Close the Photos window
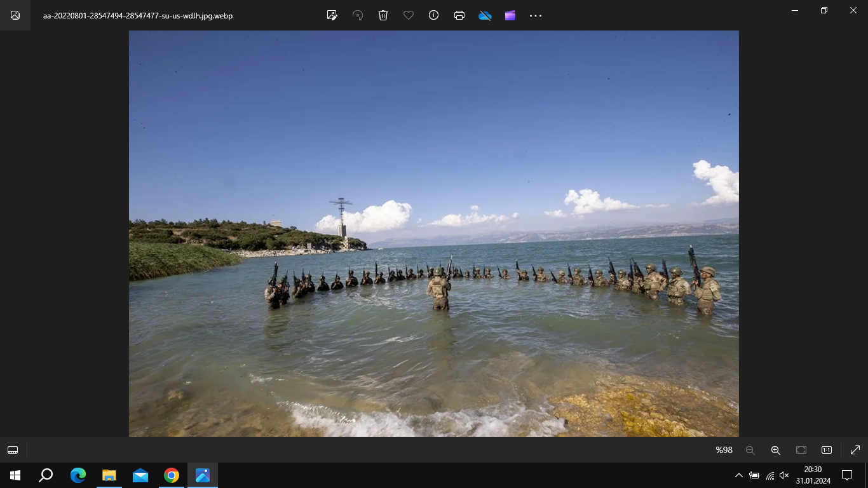Viewport: 868px width, 488px height. pos(853,10)
